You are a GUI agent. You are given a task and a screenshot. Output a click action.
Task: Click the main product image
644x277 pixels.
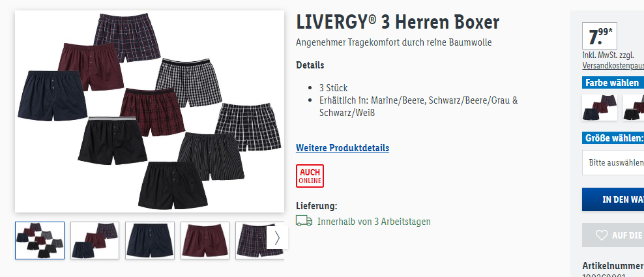pos(149,111)
